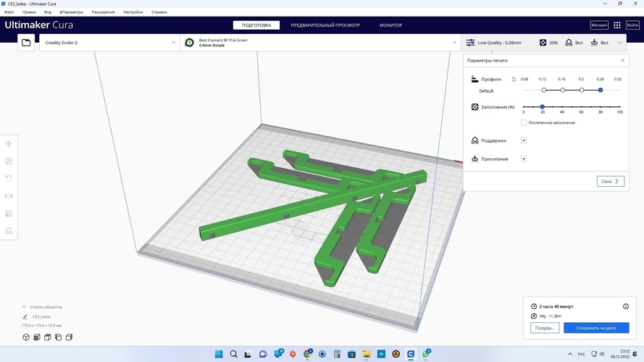Open the material and nozzle dropdown arrow
This screenshot has height=362, width=644.
tap(454, 43)
